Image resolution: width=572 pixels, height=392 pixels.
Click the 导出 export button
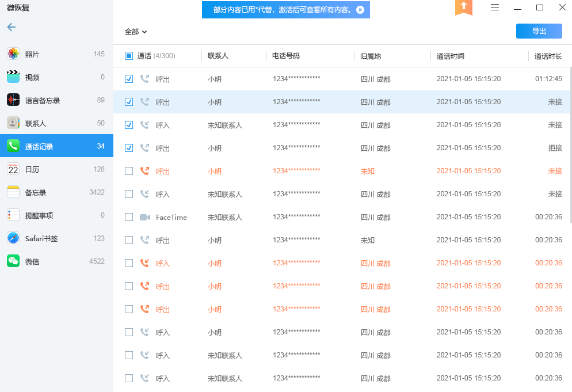[539, 31]
